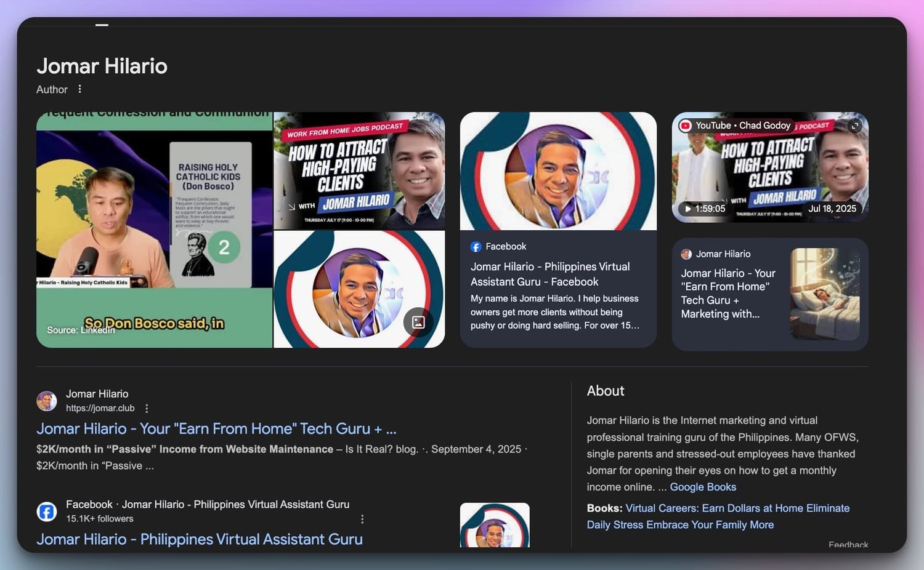Viewport: 924px width, 570px height.
Task: Open the sleeping woman thumbnail in the website card
Action: click(825, 294)
